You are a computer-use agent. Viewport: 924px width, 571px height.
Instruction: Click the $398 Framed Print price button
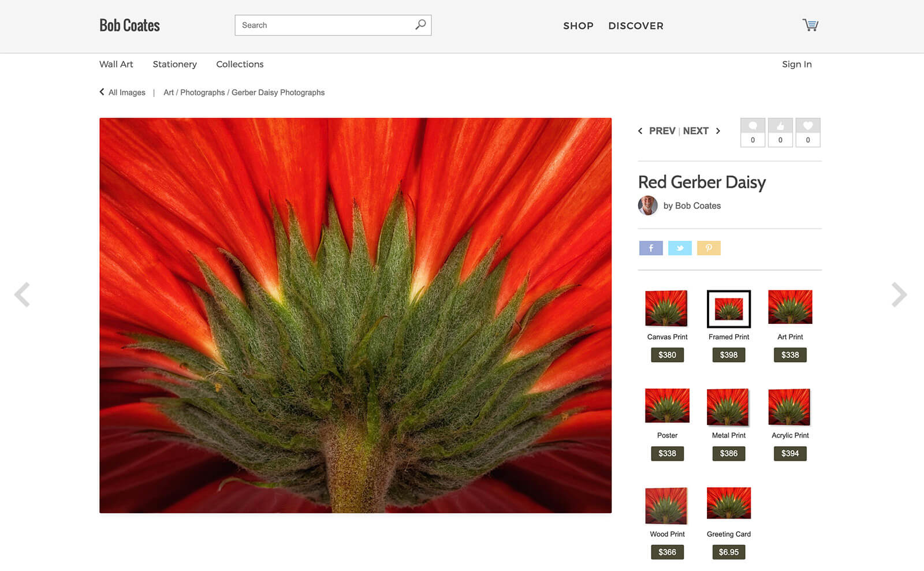click(x=728, y=355)
